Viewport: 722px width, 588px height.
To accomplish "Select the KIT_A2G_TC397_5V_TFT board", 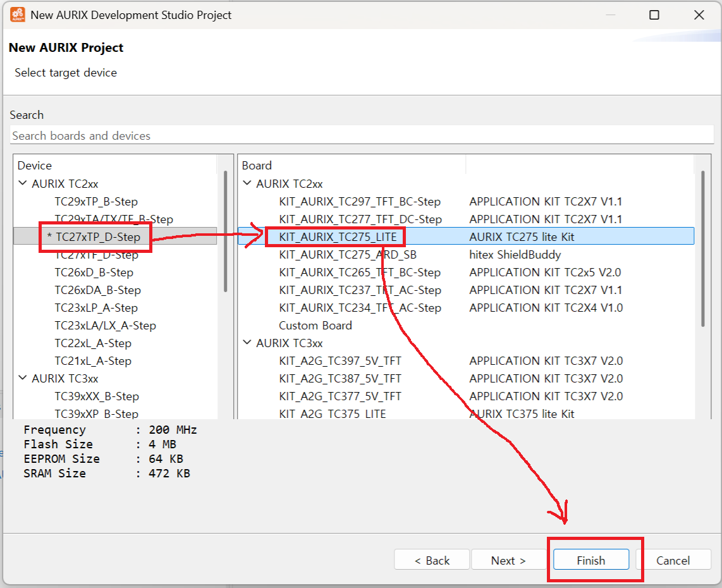I will [340, 361].
